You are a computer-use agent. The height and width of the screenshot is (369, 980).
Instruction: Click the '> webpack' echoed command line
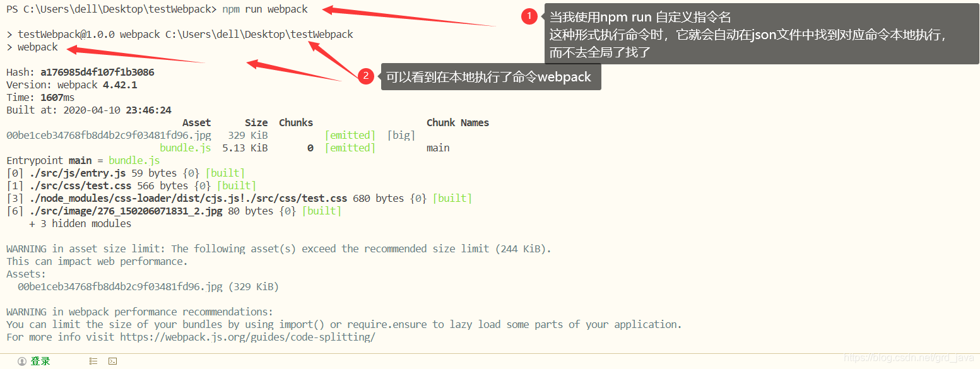pyautogui.click(x=32, y=47)
